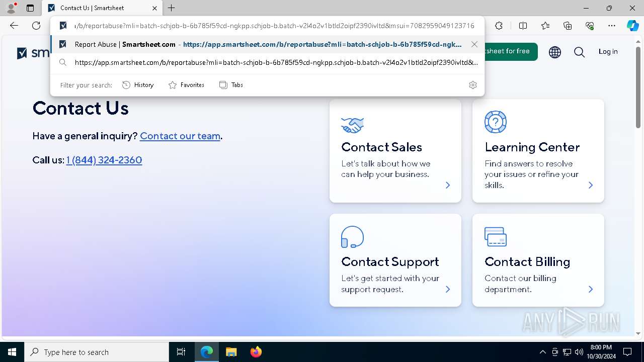
Task: Open volume control in tray
Action: [579, 352]
